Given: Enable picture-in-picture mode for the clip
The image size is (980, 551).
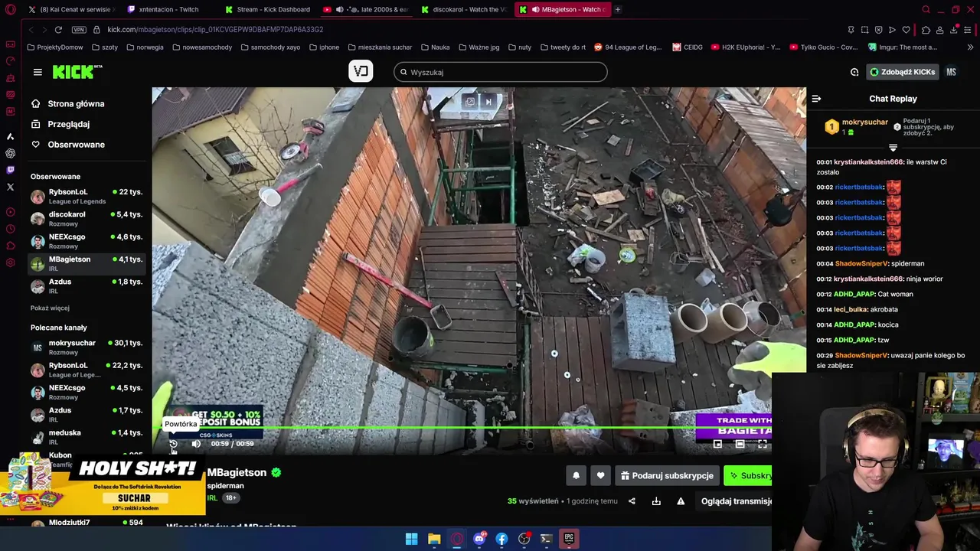Looking at the screenshot, I should pos(717,444).
